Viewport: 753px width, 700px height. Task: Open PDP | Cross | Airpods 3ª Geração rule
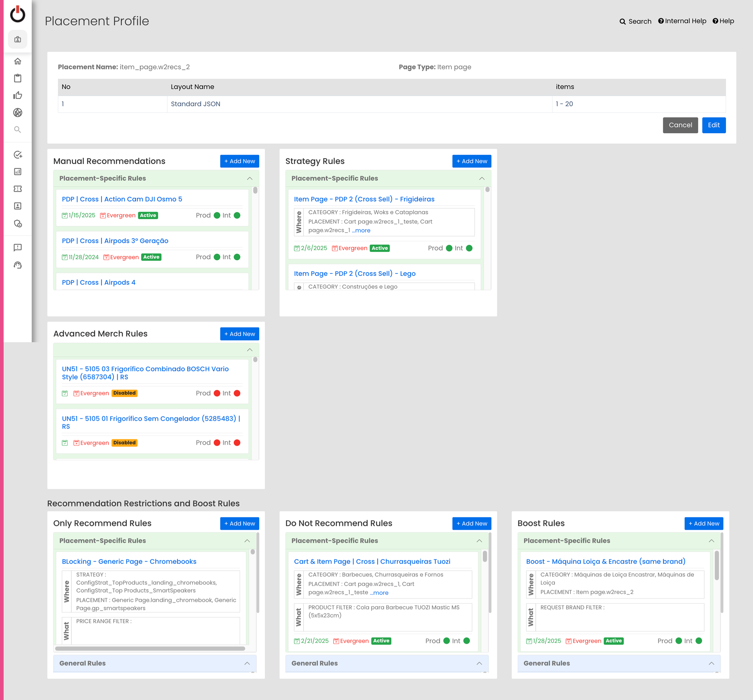tap(115, 241)
